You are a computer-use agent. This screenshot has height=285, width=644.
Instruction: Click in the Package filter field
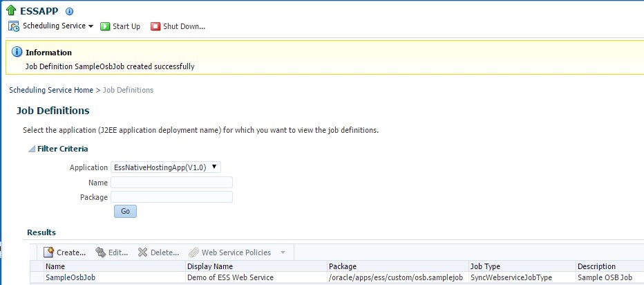coord(171,197)
